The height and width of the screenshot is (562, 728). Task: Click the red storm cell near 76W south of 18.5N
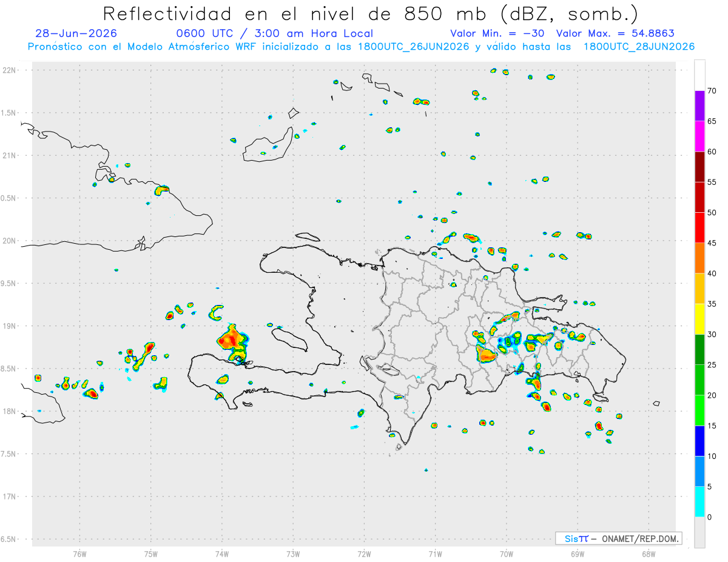point(91,393)
